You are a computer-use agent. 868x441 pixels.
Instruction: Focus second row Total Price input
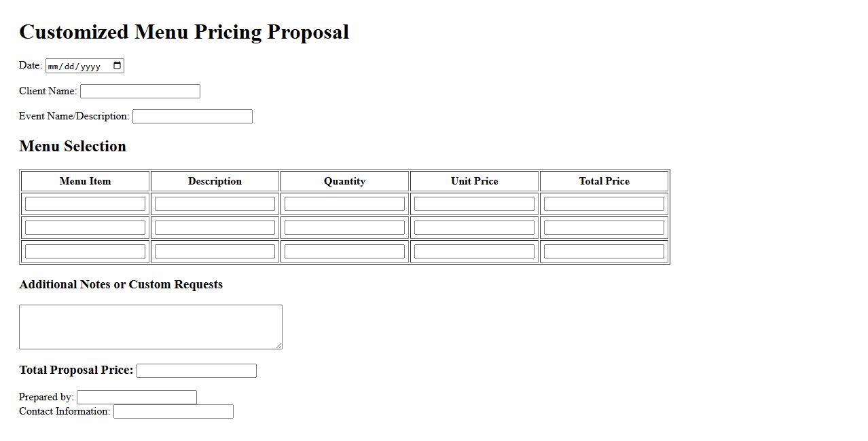pos(604,227)
